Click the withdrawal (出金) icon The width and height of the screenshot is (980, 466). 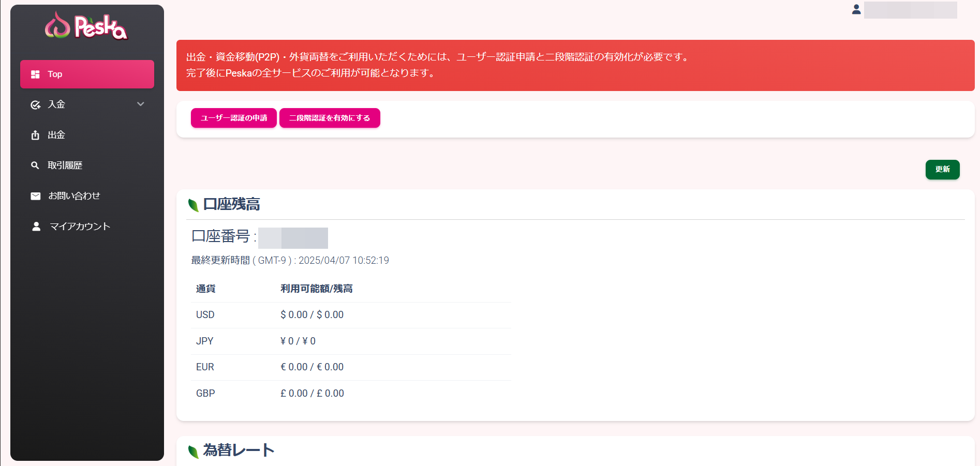coord(35,136)
